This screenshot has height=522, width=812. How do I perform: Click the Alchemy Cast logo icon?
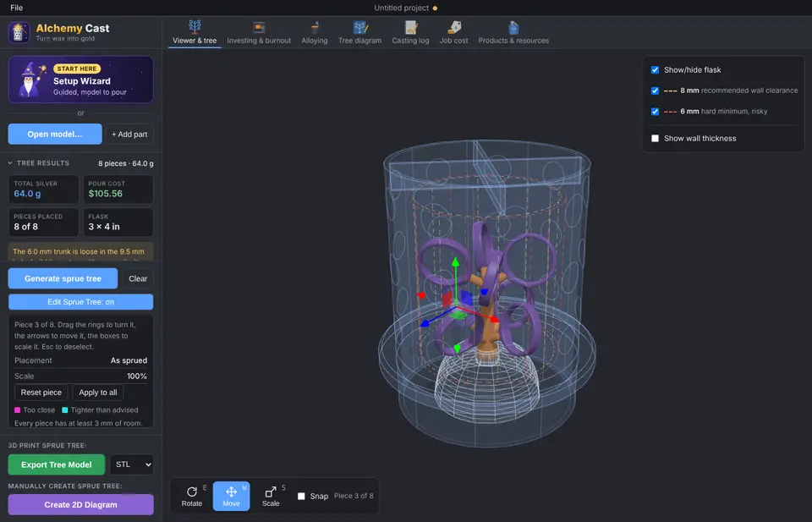(x=19, y=32)
